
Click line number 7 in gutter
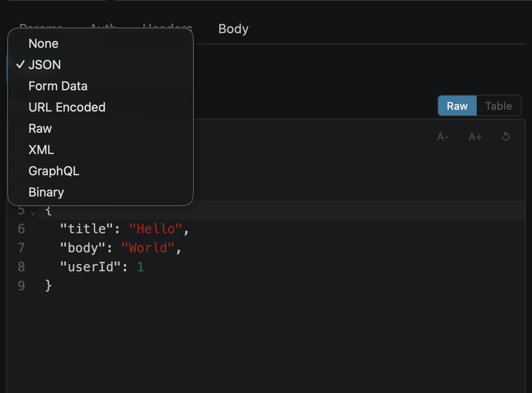click(x=21, y=248)
